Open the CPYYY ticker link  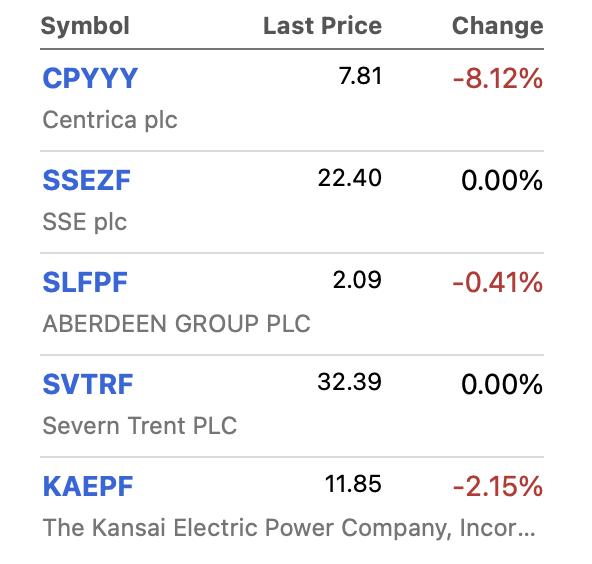coord(90,78)
